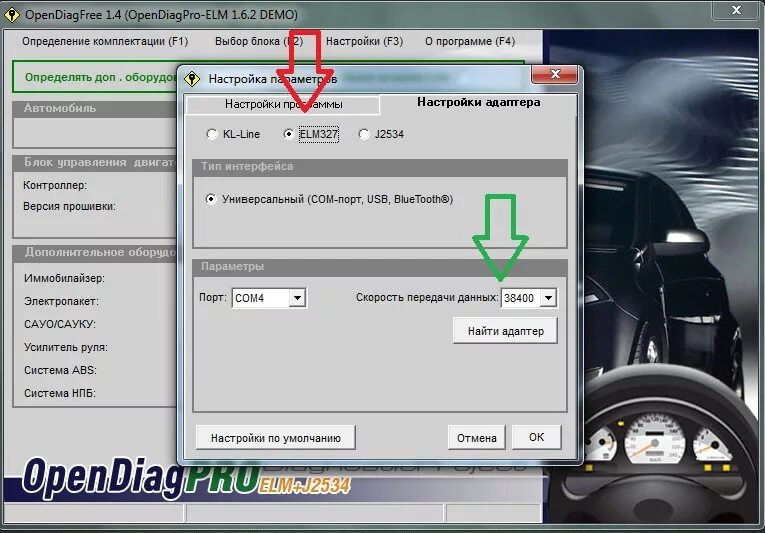This screenshot has width=765, height=533.
Task: Switch to Настройки адаптера tab
Action: 479,102
